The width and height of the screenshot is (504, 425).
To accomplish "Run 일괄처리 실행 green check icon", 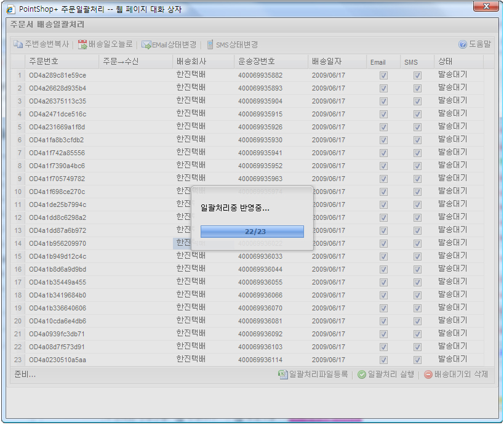I will point(362,374).
